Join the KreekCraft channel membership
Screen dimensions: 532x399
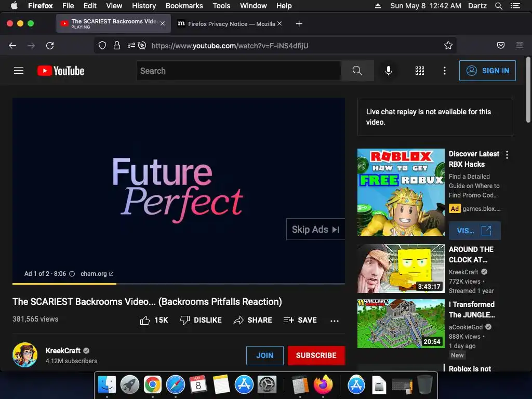pos(264,355)
